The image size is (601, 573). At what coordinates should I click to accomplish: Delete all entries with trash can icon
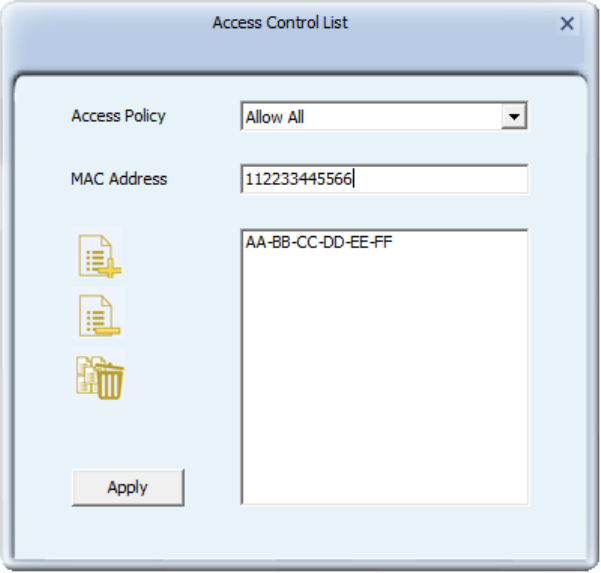[98, 374]
